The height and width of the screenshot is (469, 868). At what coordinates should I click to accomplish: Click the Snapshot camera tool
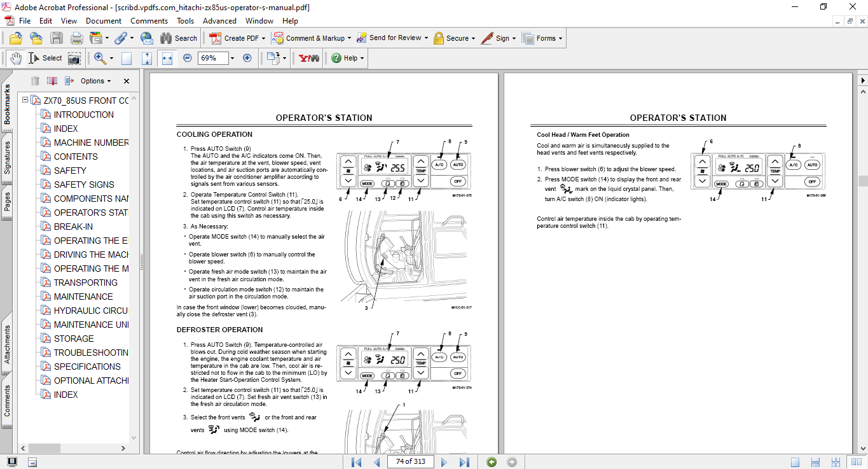(x=74, y=58)
